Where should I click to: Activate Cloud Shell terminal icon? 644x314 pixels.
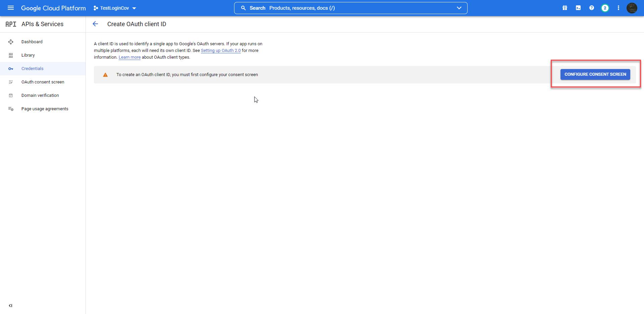pos(578,8)
